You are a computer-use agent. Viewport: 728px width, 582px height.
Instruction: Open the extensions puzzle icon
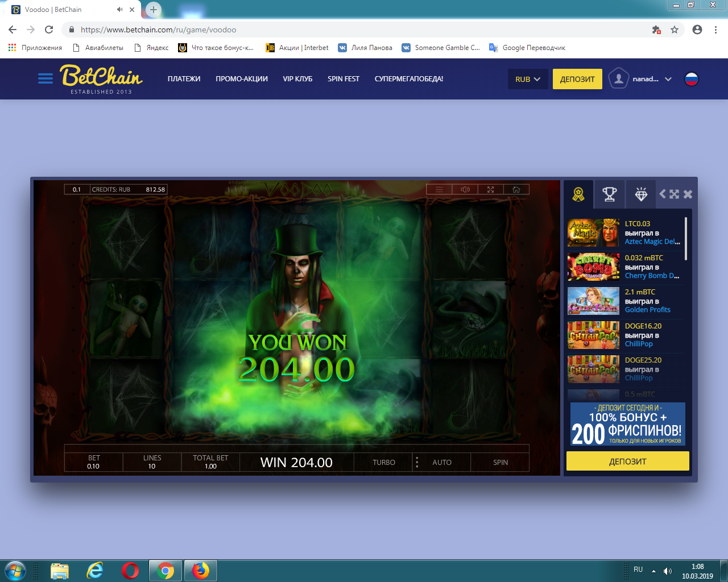656,30
